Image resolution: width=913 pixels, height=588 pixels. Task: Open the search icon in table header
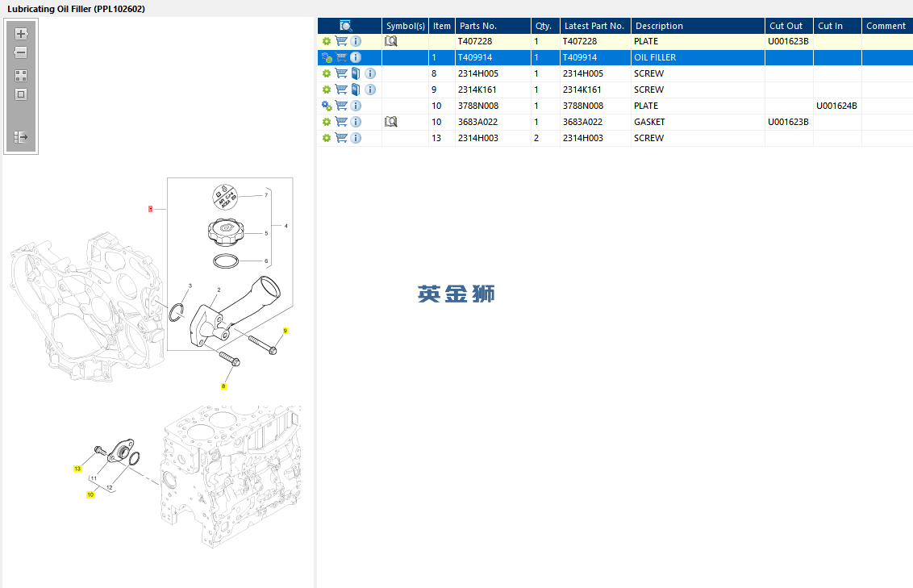click(346, 26)
